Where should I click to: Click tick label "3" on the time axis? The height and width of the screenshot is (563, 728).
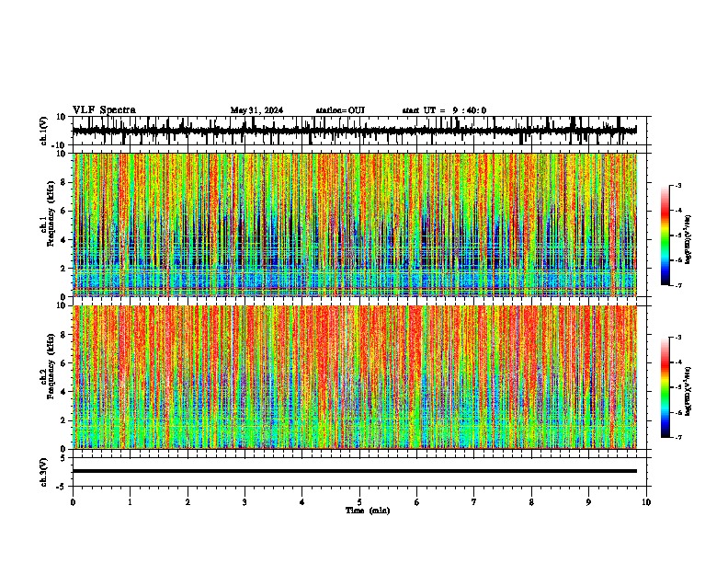point(245,502)
